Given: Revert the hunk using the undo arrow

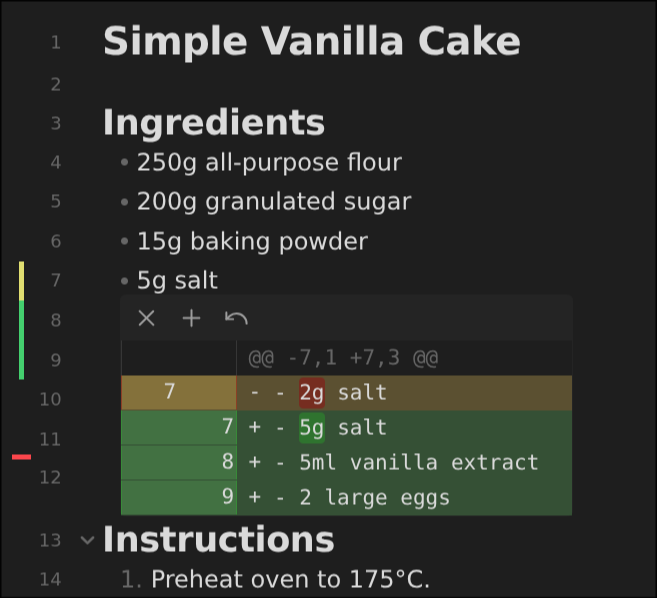Looking at the screenshot, I should pyautogui.click(x=236, y=319).
